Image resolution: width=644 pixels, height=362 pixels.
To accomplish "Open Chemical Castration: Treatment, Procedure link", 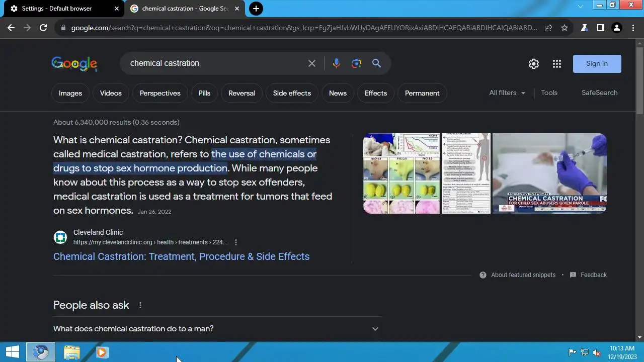I will tap(181, 256).
